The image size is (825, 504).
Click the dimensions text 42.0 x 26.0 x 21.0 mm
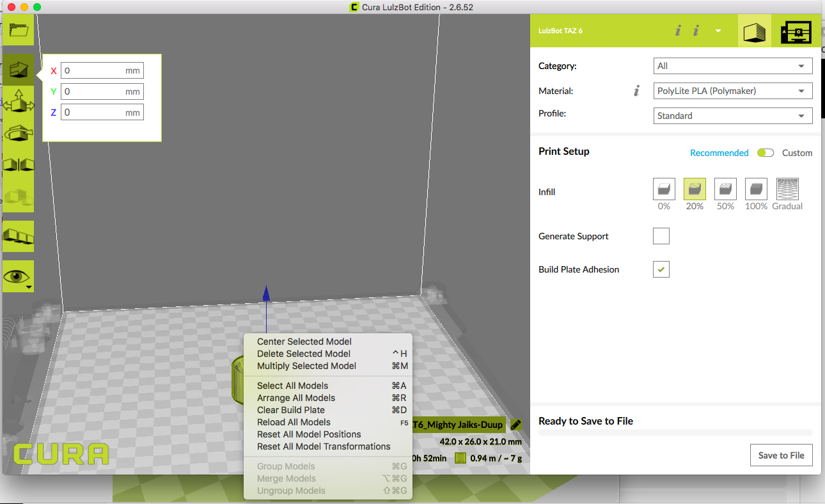[480, 441]
